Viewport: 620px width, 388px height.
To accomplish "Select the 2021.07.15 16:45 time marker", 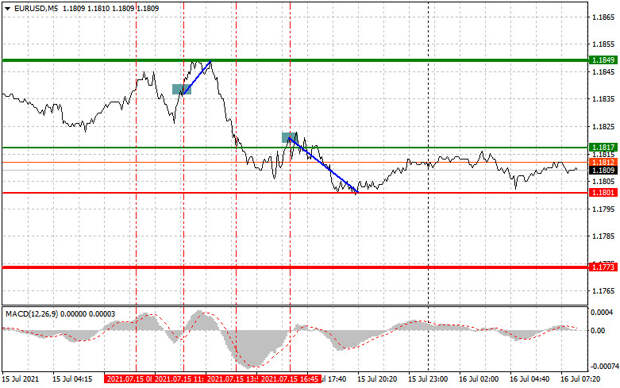I will pyautogui.click(x=289, y=379).
